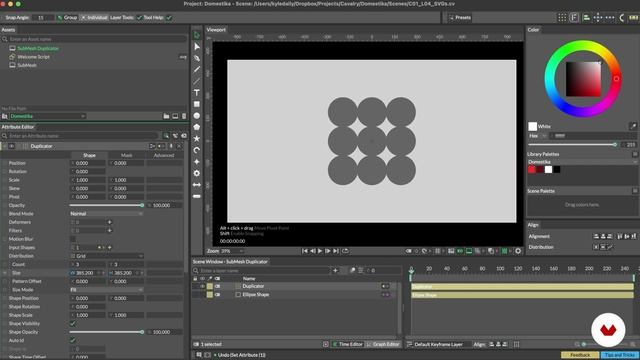Image resolution: width=640 pixels, height=360 pixels.
Task: Jump to last frame in viewport
Action: 336,251
